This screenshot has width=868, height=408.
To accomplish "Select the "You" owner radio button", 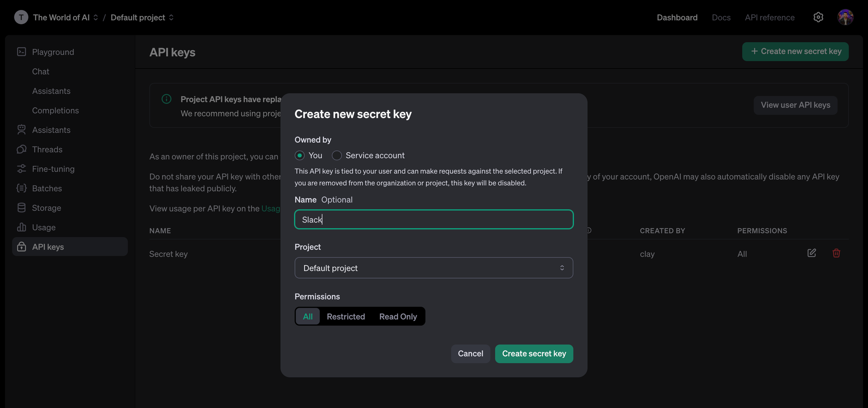I will point(299,155).
